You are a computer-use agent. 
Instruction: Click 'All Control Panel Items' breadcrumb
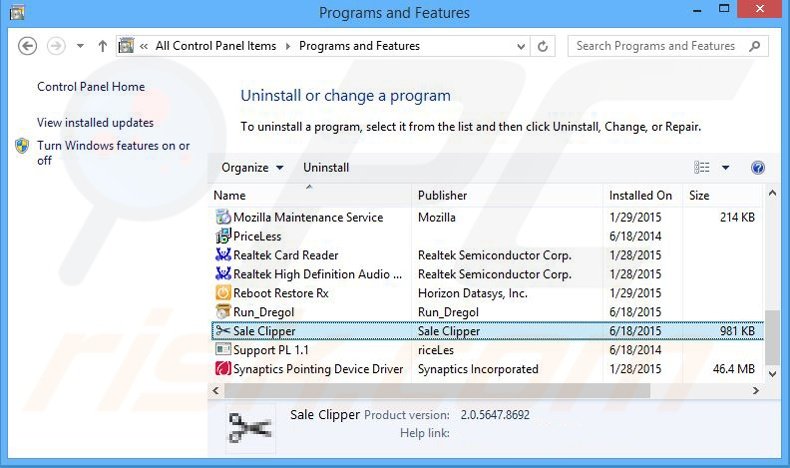tap(216, 46)
